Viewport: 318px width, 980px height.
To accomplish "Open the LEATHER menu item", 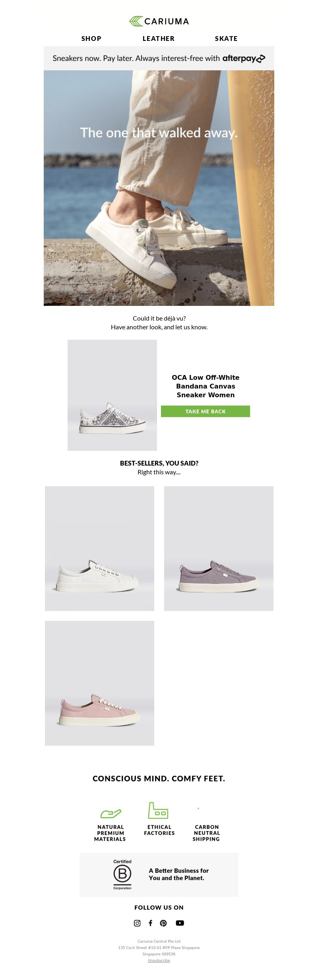I will [x=159, y=39].
